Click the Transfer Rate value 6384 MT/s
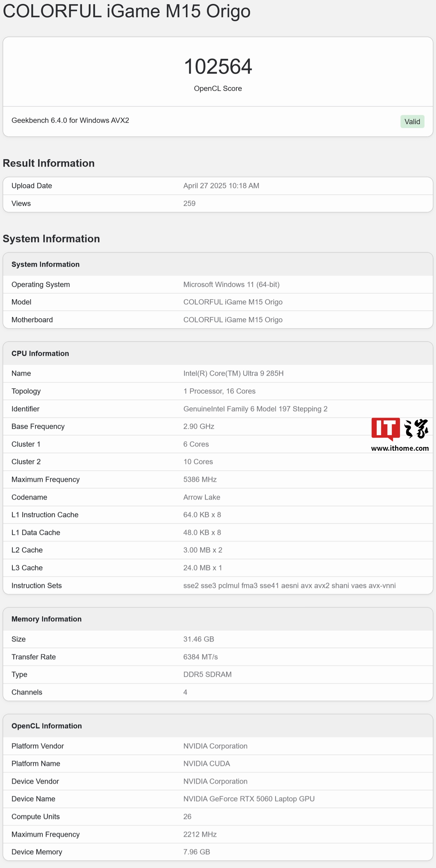This screenshot has width=436, height=868. coord(200,657)
